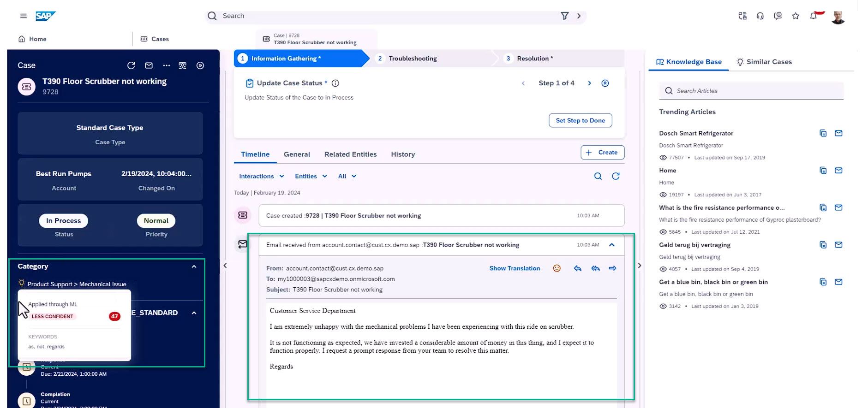Open the hamburger navigation menu
868x408 pixels.
(x=24, y=16)
